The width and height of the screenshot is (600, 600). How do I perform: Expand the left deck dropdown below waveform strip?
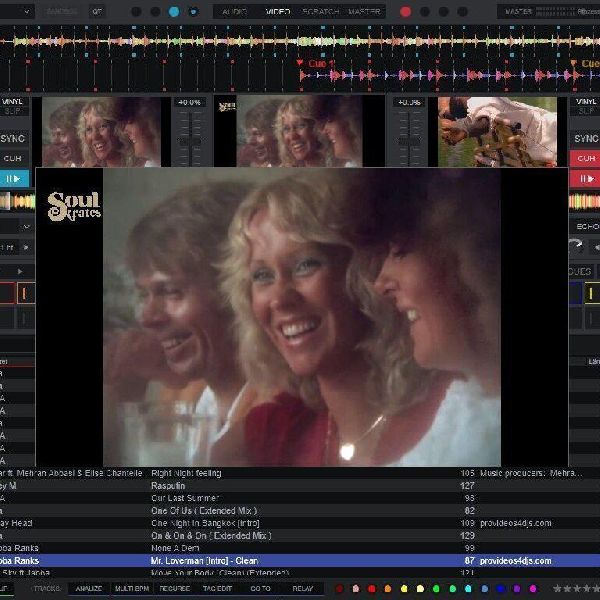(x=26, y=227)
